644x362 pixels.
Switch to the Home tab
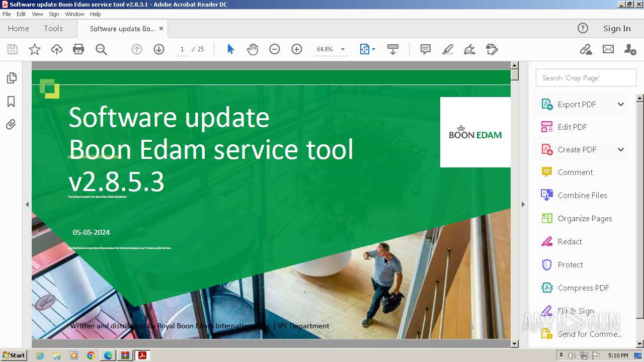click(19, 29)
